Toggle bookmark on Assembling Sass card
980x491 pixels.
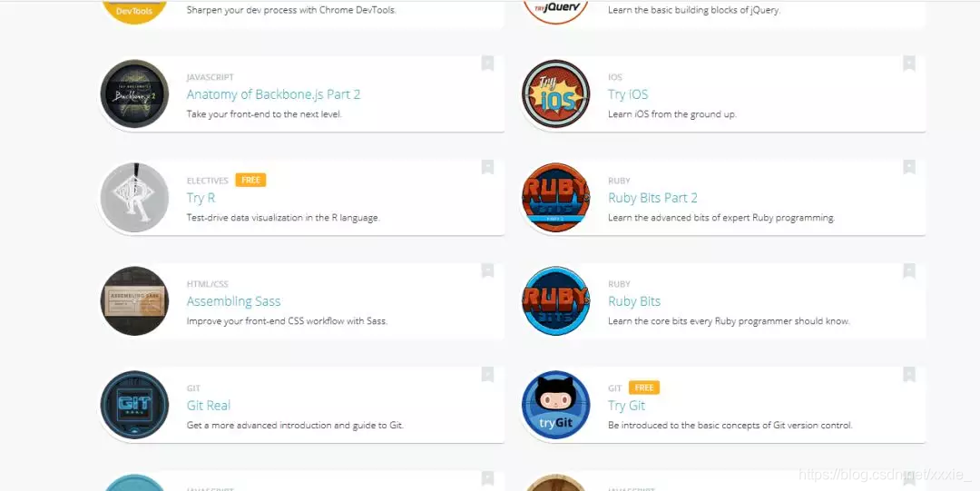[487, 270]
